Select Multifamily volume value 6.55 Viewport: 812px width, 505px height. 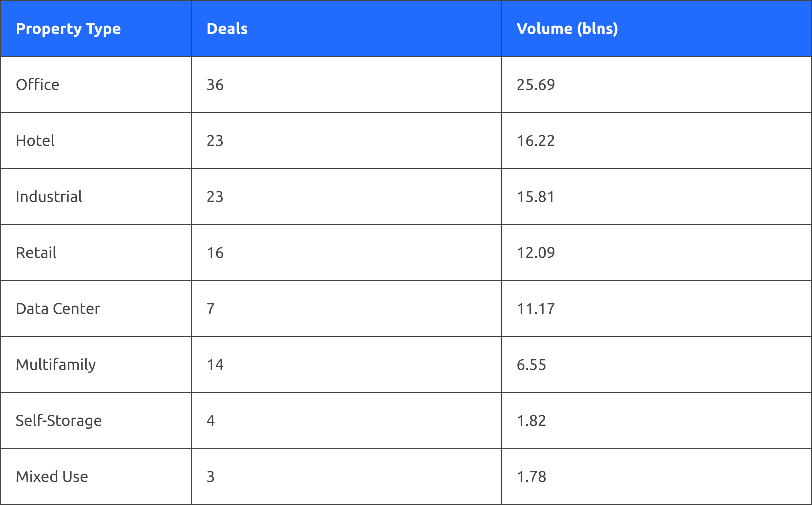pos(531,364)
